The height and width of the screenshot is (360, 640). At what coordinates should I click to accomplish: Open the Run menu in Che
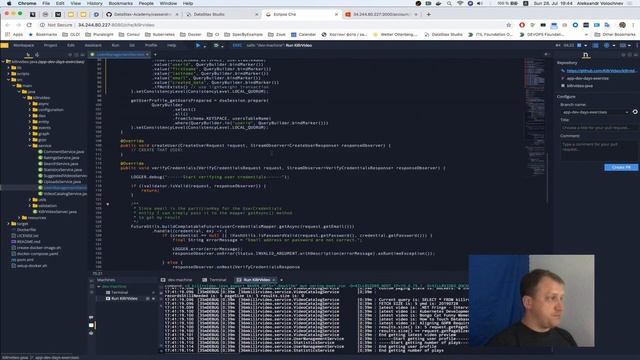pos(116,45)
